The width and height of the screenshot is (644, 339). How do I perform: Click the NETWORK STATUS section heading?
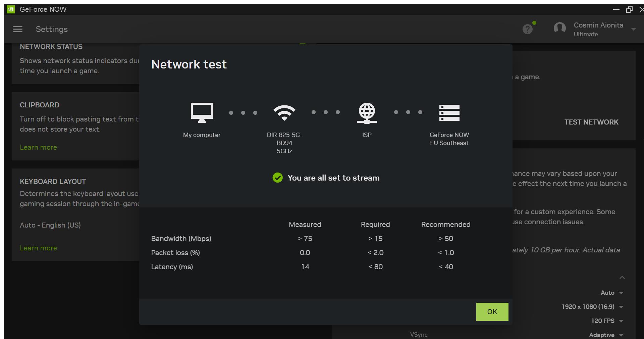coord(51,47)
